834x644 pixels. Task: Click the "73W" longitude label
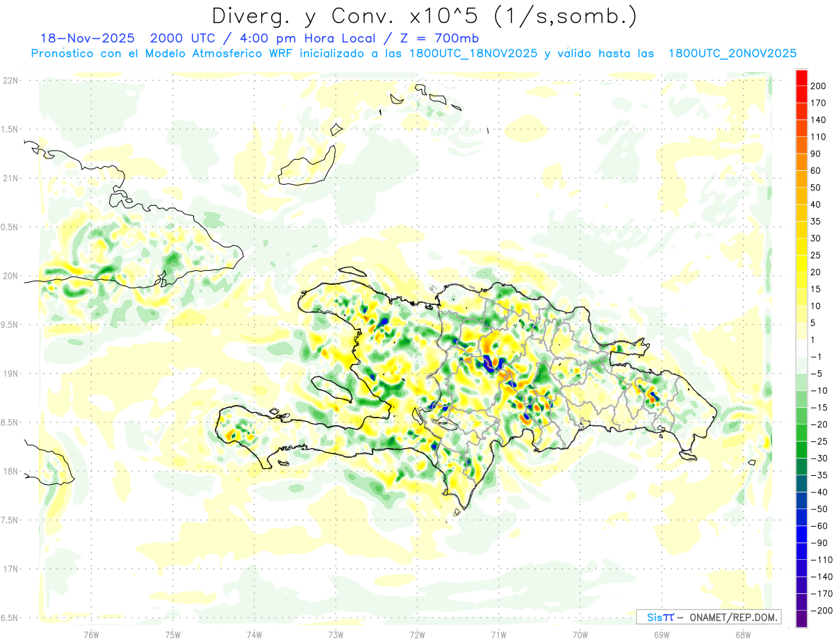(x=336, y=634)
